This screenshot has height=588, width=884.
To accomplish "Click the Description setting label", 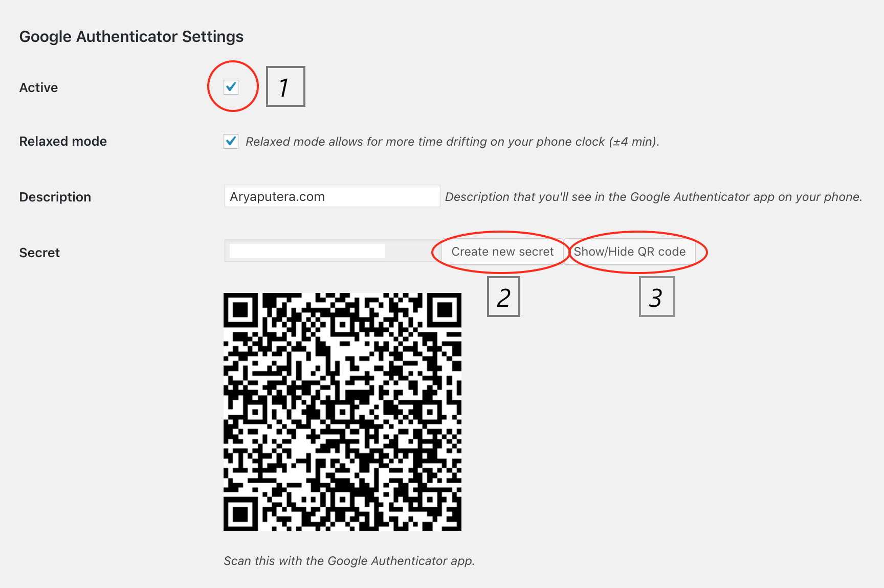I will [x=55, y=197].
